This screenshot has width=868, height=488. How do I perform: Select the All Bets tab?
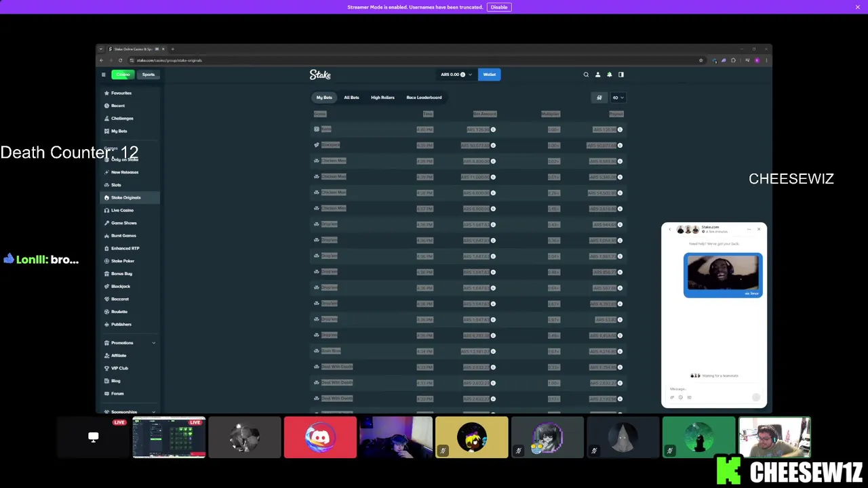(x=351, y=98)
